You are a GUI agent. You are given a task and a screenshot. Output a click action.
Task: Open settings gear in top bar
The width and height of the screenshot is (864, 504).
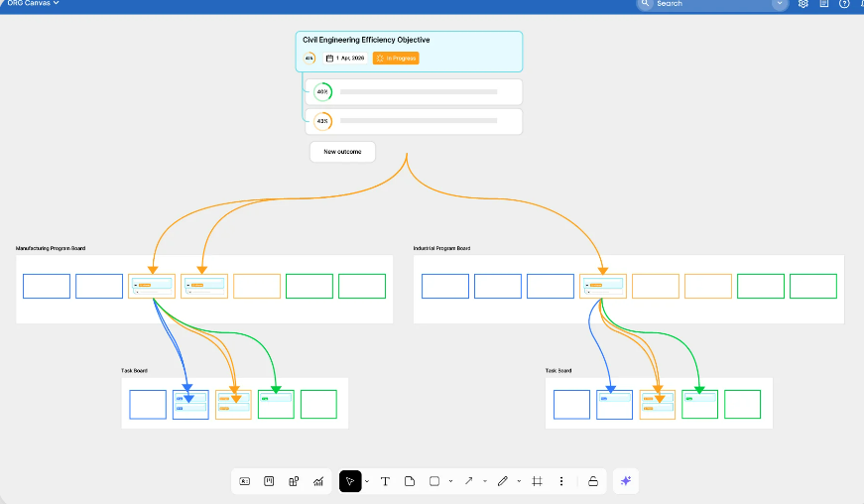(x=803, y=4)
